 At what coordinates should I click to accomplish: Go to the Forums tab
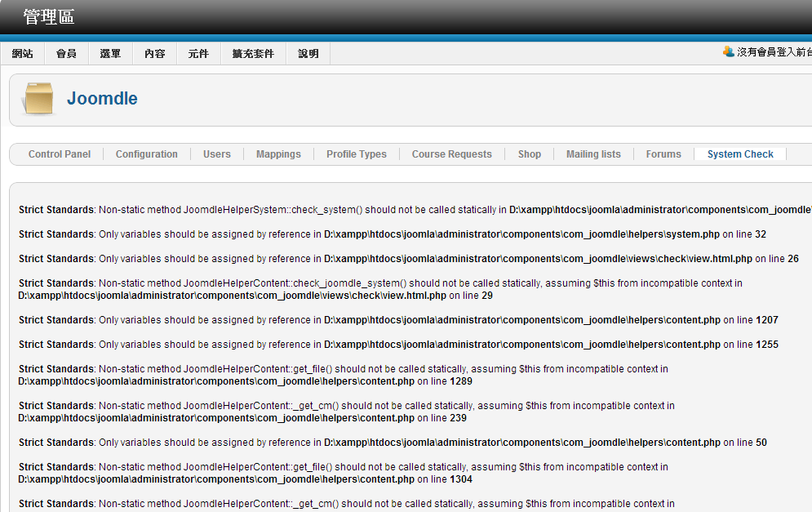tap(663, 154)
